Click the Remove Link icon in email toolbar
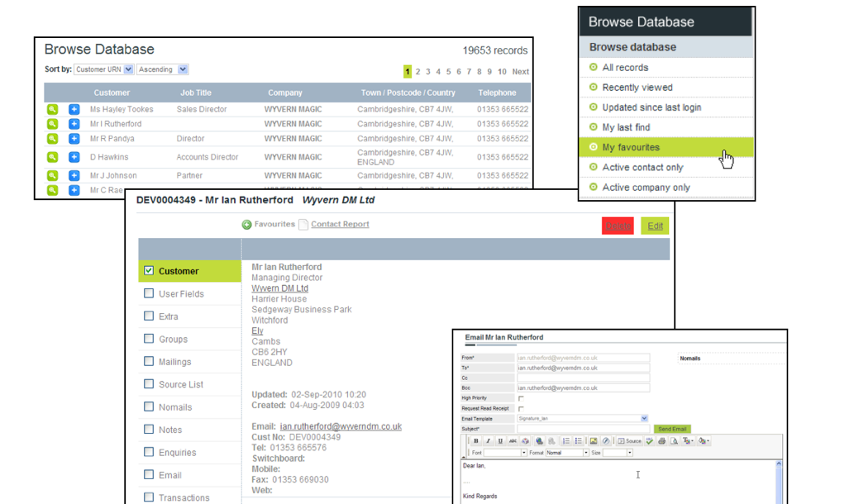 (551, 441)
